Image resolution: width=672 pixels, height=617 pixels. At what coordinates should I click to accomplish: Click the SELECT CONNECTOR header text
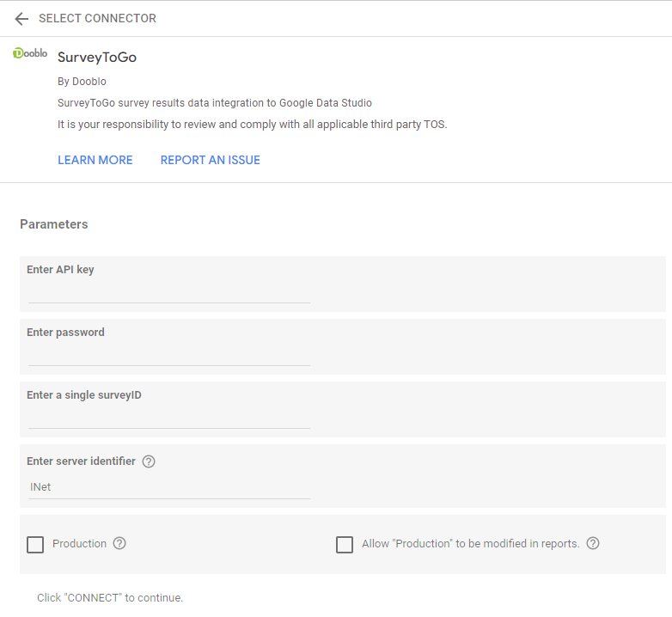[97, 18]
